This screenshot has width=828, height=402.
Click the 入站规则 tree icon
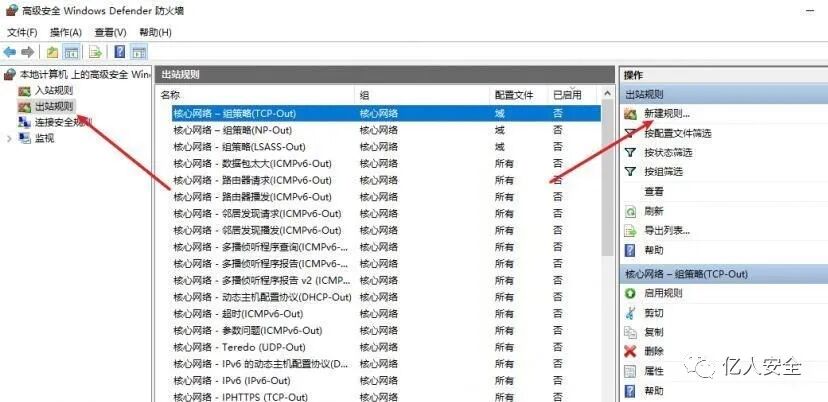pyautogui.click(x=24, y=91)
